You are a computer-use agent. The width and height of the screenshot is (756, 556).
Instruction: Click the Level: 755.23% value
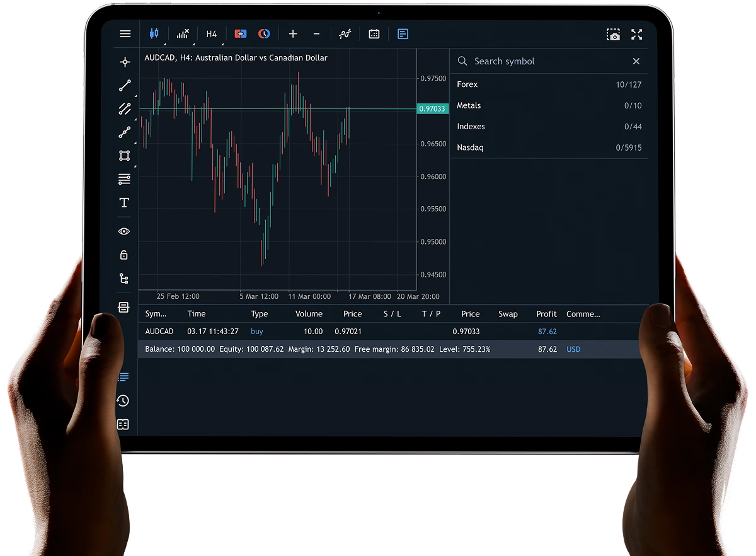(465, 349)
